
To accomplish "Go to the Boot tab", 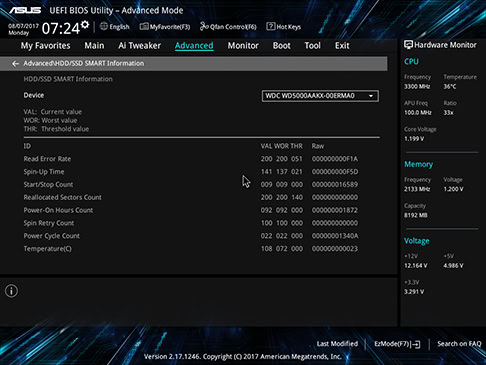I will pos(282,46).
